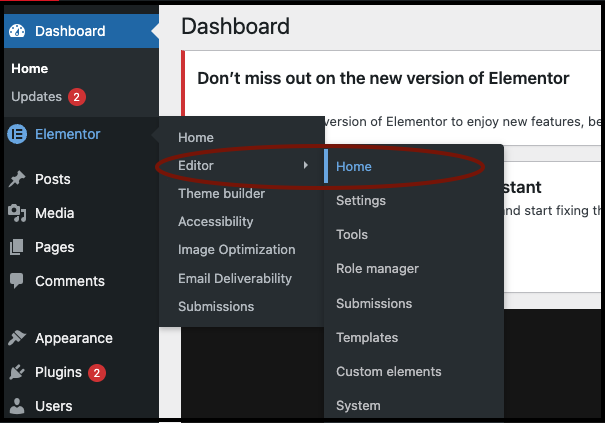The width and height of the screenshot is (605, 423).
Task: Click the Pages icon in sidebar
Action: tap(17, 247)
